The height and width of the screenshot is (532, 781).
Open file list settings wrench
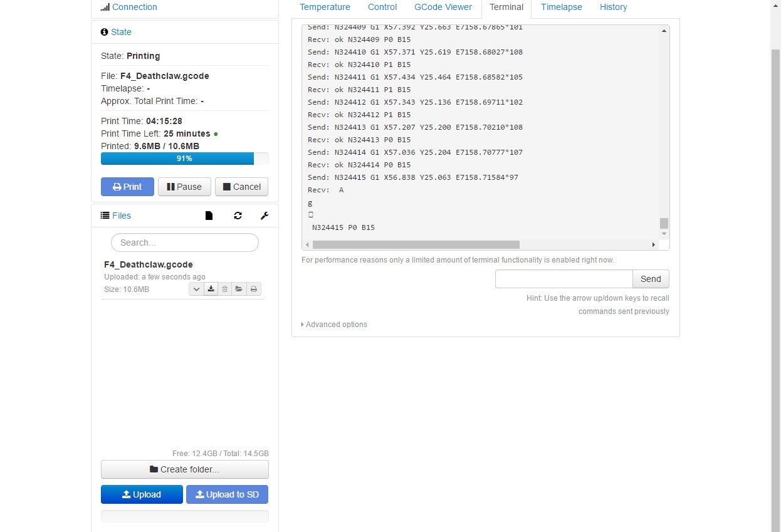(x=265, y=216)
